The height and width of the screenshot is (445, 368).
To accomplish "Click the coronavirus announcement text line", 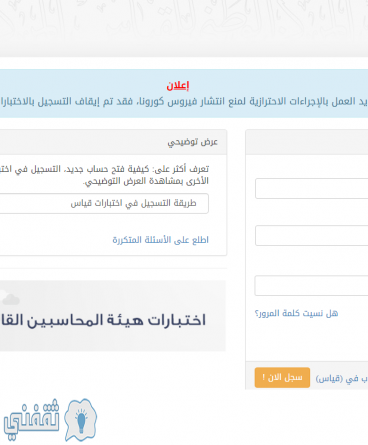I will tap(184, 101).
